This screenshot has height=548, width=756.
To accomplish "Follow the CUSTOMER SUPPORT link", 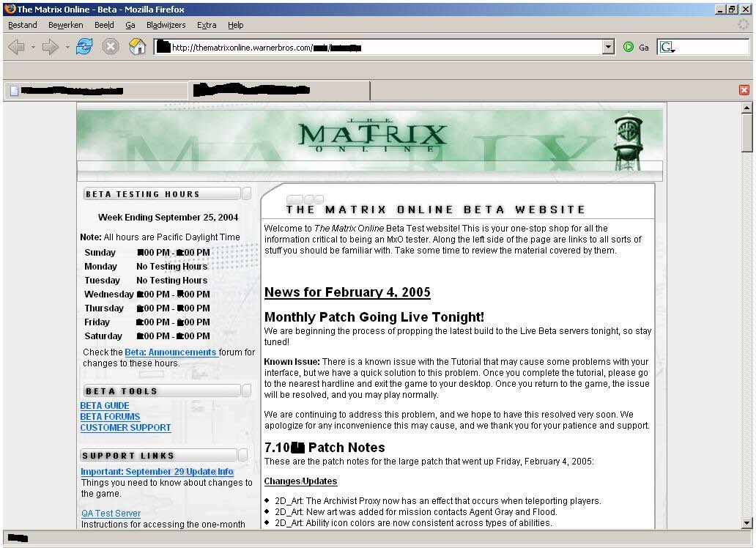I will click(x=125, y=428).
